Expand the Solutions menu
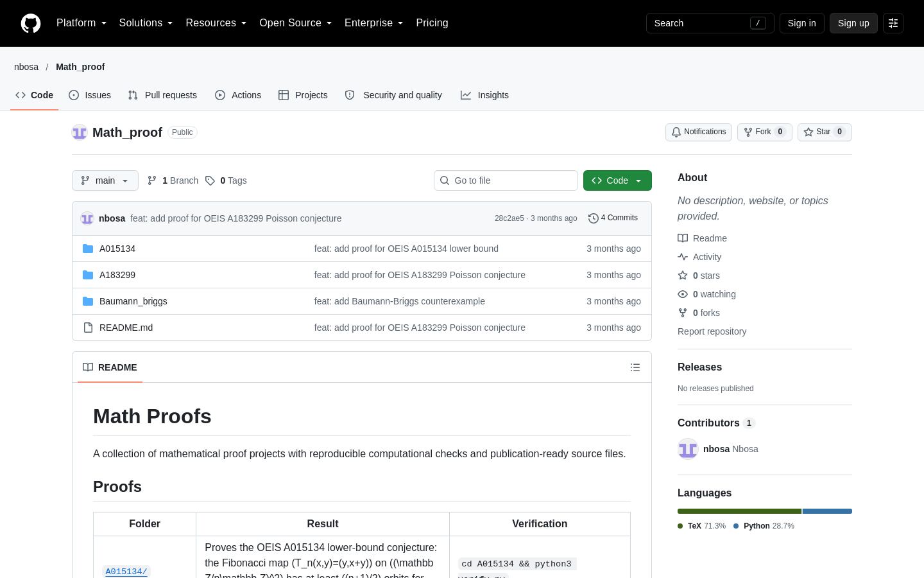This screenshot has width=924, height=578. [146, 23]
